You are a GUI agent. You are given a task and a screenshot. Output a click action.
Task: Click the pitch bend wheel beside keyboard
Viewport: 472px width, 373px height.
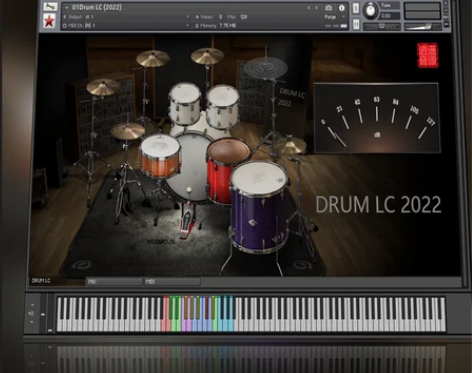coord(43,314)
